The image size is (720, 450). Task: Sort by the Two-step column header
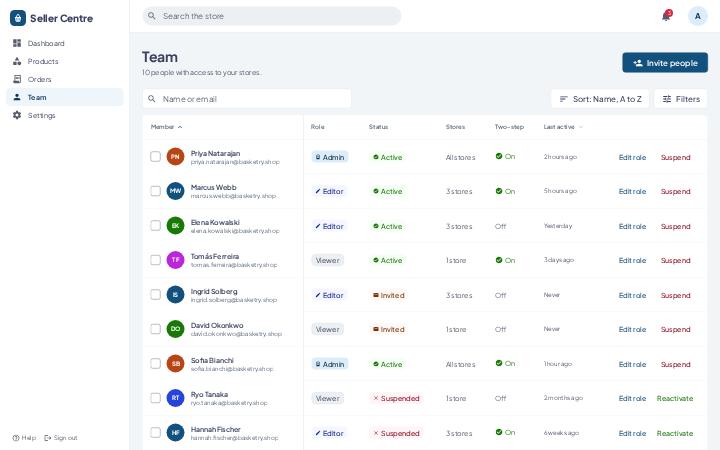pyautogui.click(x=509, y=127)
